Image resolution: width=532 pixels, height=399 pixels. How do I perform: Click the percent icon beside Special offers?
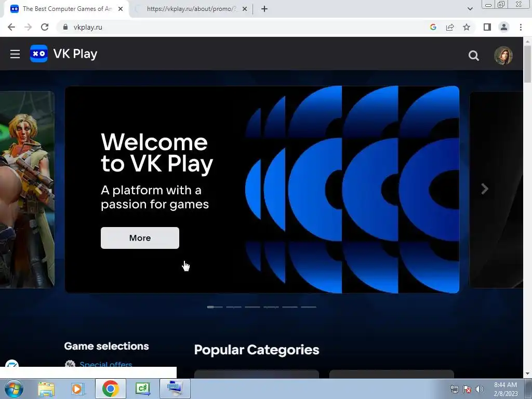click(70, 364)
